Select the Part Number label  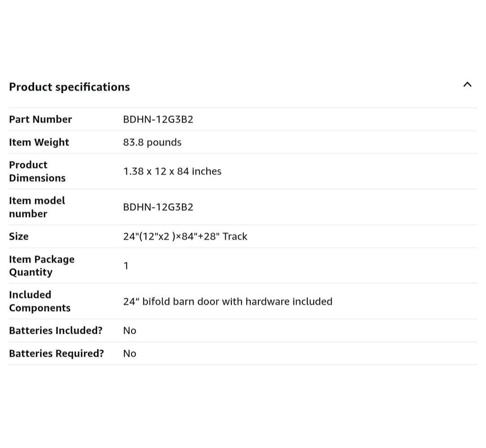click(x=40, y=119)
